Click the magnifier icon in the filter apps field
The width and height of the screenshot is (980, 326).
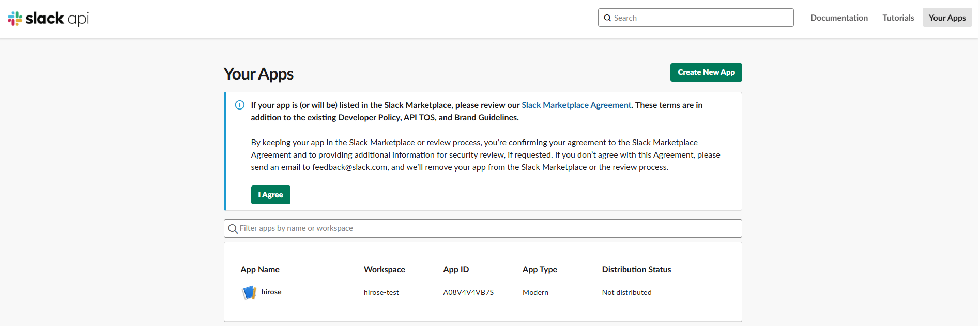tap(233, 228)
